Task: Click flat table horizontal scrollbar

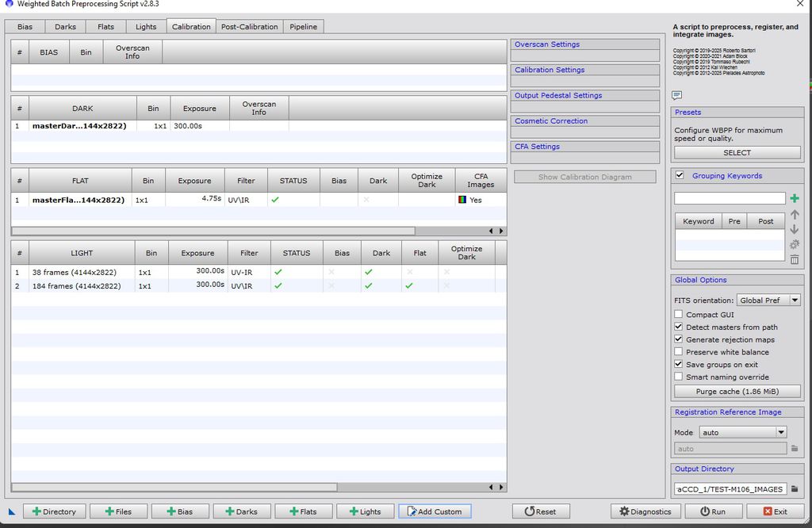Action: click(x=213, y=231)
